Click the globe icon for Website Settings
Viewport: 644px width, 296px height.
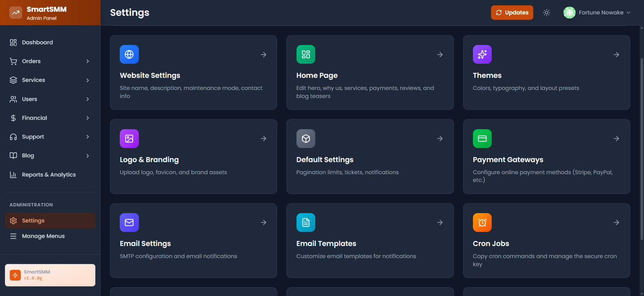click(x=129, y=54)
